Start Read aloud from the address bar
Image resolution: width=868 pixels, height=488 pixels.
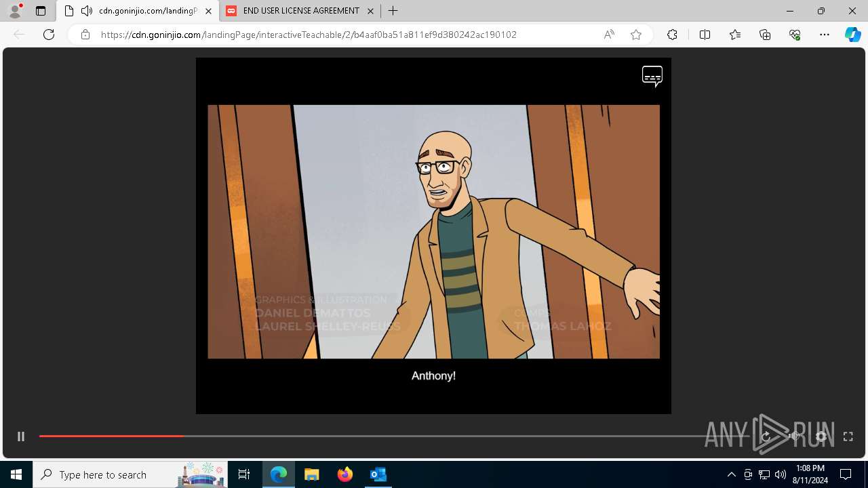pyautogui.click(x=609, y=35)
